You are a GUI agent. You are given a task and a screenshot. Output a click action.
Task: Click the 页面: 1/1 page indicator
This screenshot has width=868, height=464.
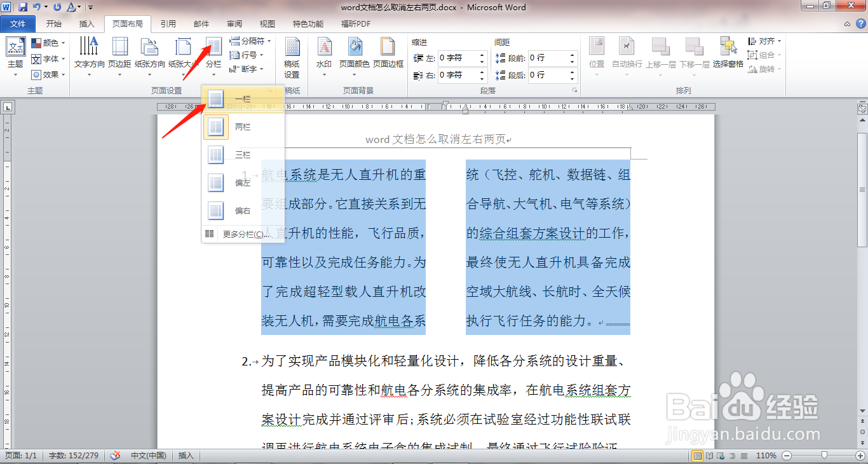[22, 456]
